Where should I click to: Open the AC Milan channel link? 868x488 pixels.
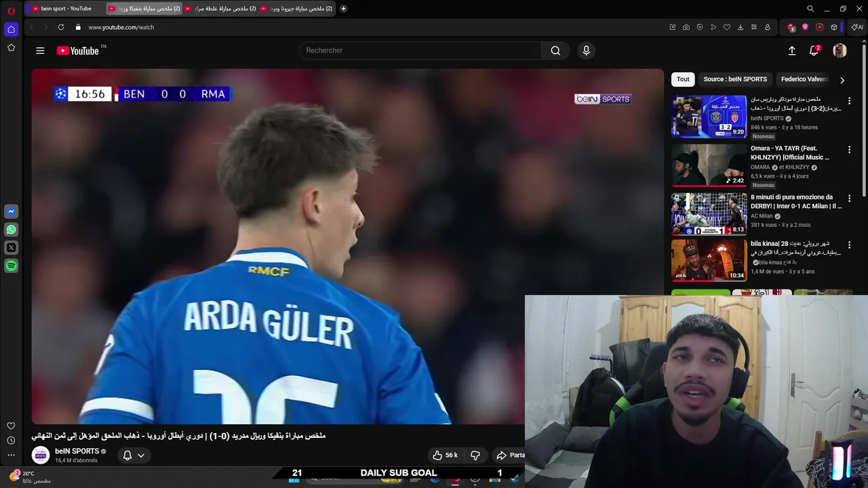[762, 216]
